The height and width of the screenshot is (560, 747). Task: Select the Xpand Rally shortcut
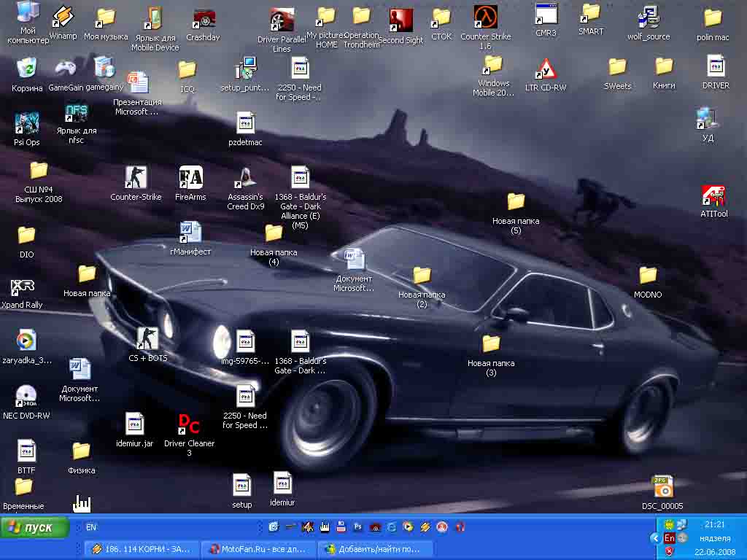(22, 287)
